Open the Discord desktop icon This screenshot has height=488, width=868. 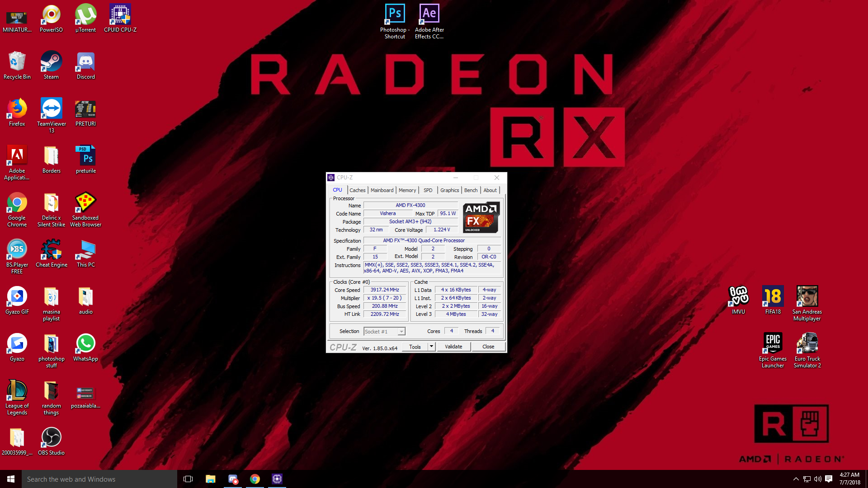(x=85, y=62)
